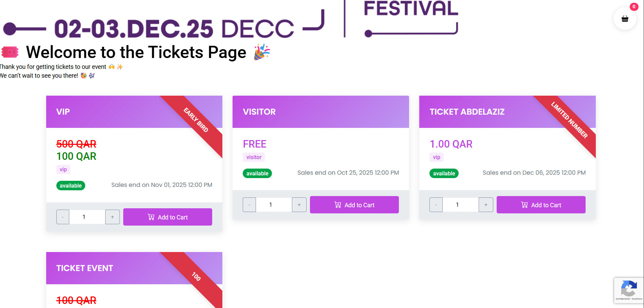
Task: Add the free VISITOR ticket to the cart
Action: pos(354,205)
